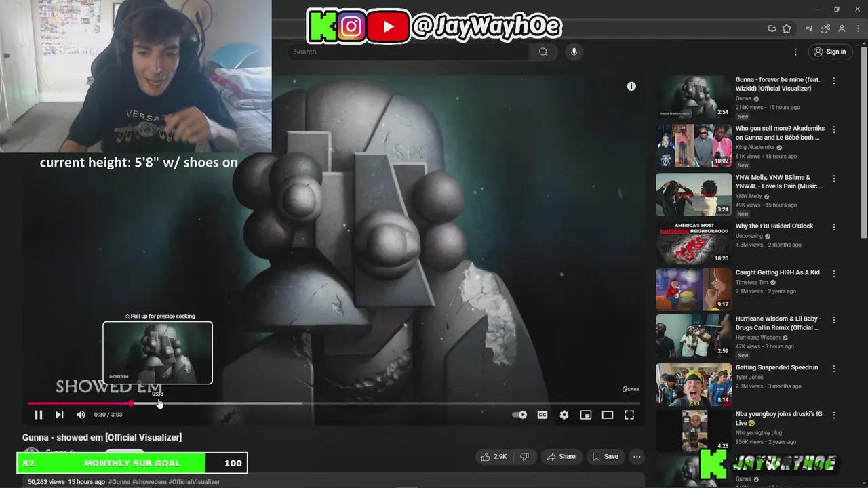The image size is (868, 488).
Task: Toggle closed captions on the player
Action: pyautogui.click(x=542, y=415)
